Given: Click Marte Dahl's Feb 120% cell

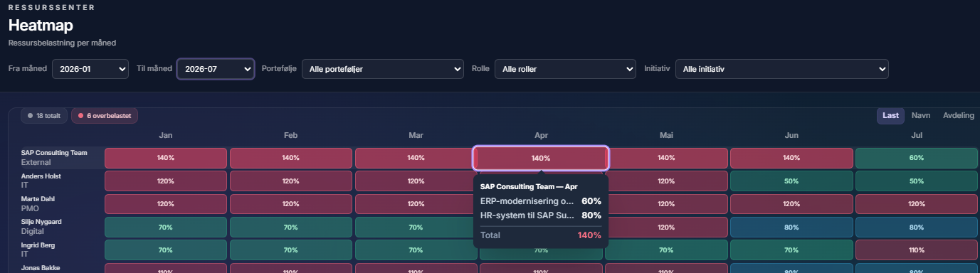Looking at the screenshot, I should coord(291,203).
